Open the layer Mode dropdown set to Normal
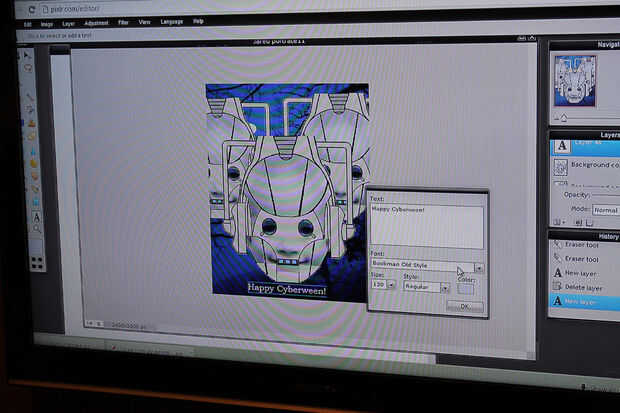This screenshot has height=413, width=620. point(605,210)
